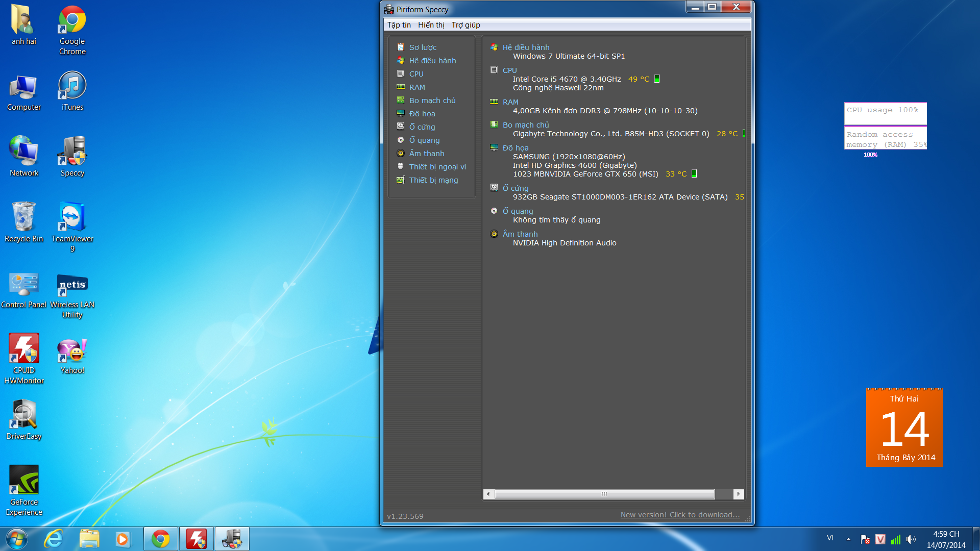Click the motherboard temperature 28 °C value
Screen dimensions: 980x551
click(727, 134)
